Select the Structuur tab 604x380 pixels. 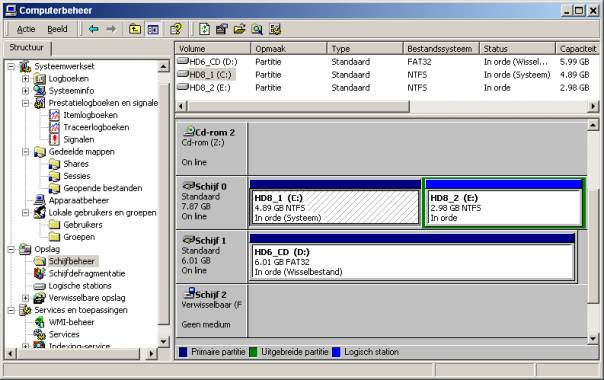pyautogui.click(x=27, y=48)
